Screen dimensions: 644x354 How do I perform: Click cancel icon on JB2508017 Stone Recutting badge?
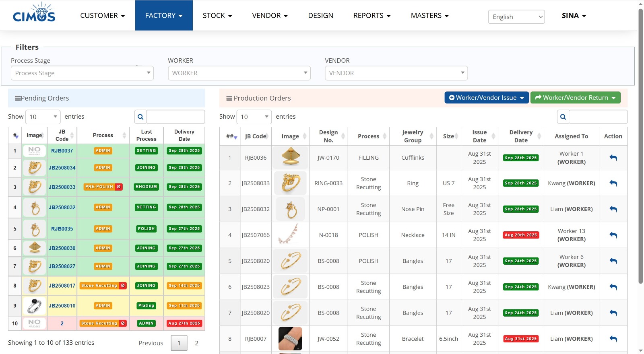click(123, 286)
